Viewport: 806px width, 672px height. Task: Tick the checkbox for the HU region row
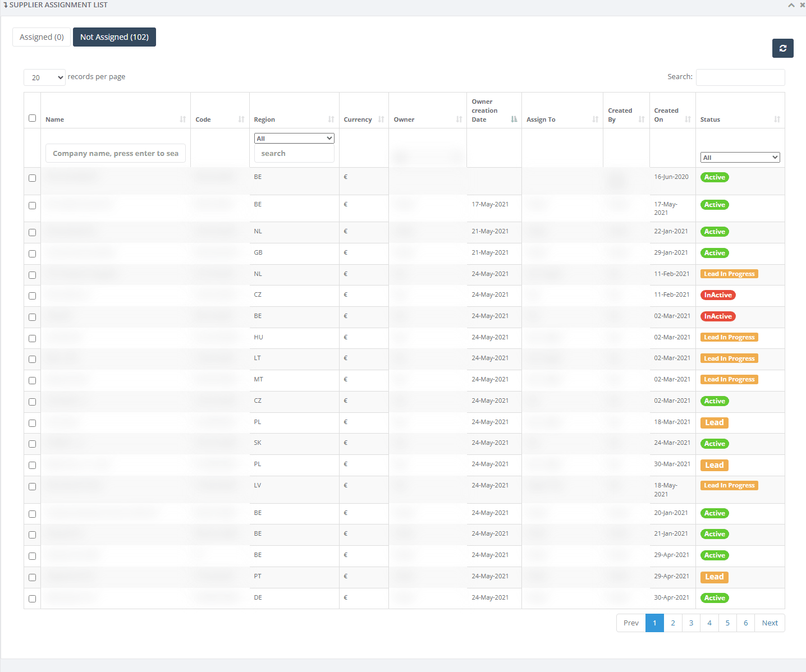[x=32, y=338]
